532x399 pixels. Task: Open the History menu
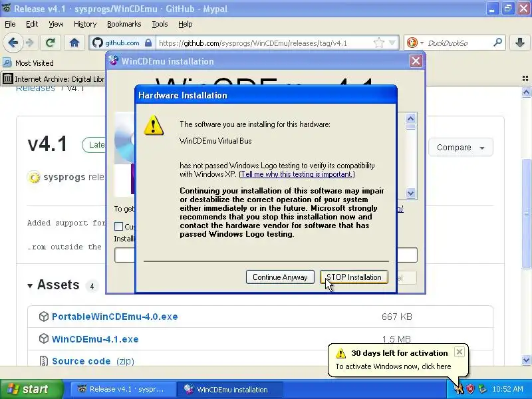[85, 24]
